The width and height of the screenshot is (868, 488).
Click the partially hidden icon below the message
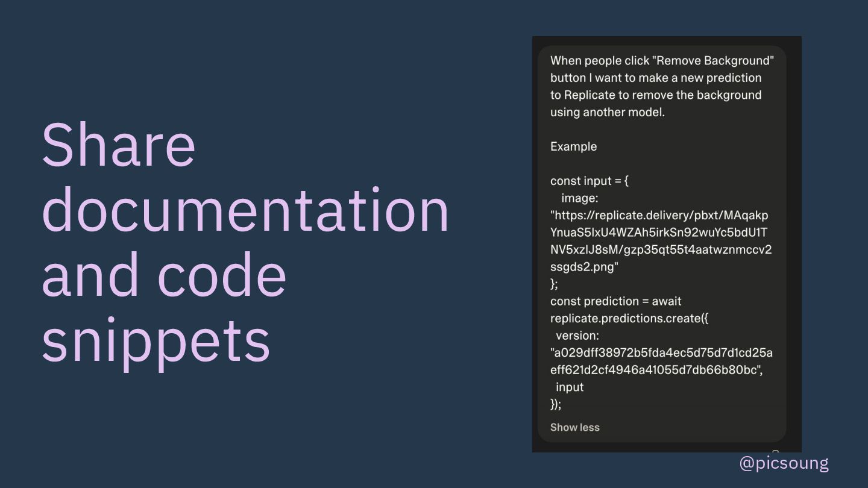coord(776,451)
